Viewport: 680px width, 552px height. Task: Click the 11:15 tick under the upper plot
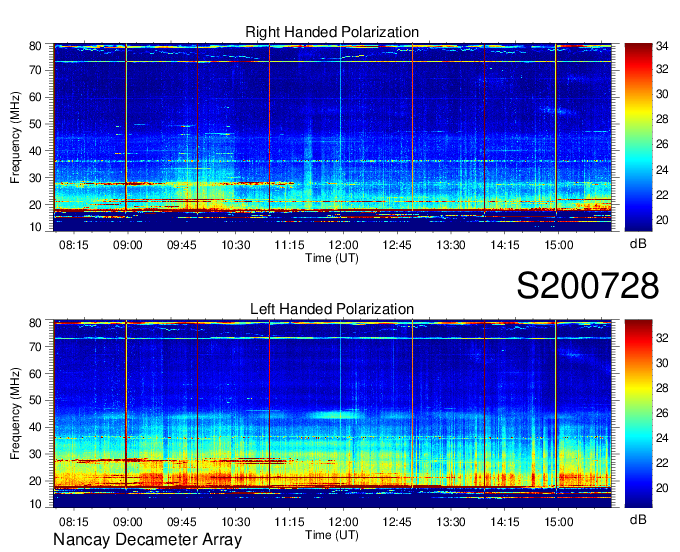(x=289, y=245)
